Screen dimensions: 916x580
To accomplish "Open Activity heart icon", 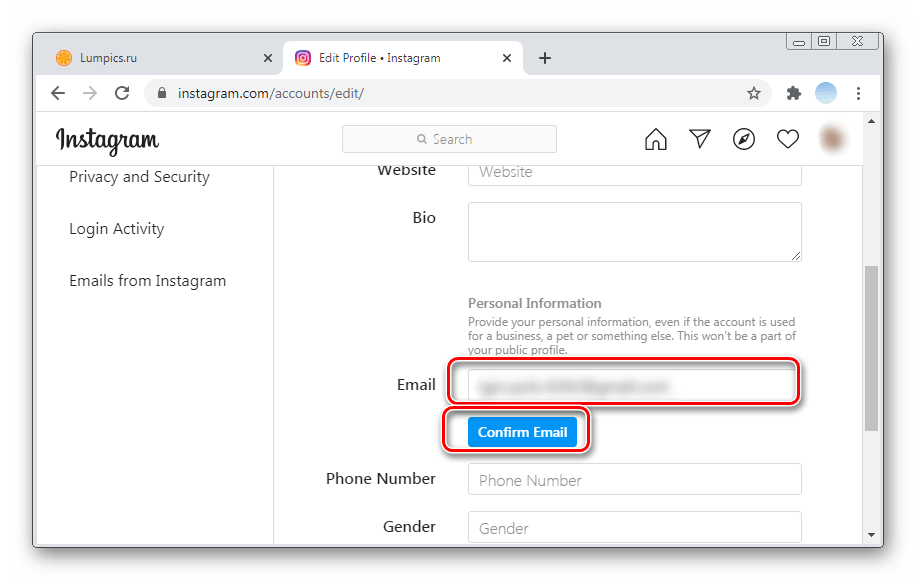I will (788, 139).
